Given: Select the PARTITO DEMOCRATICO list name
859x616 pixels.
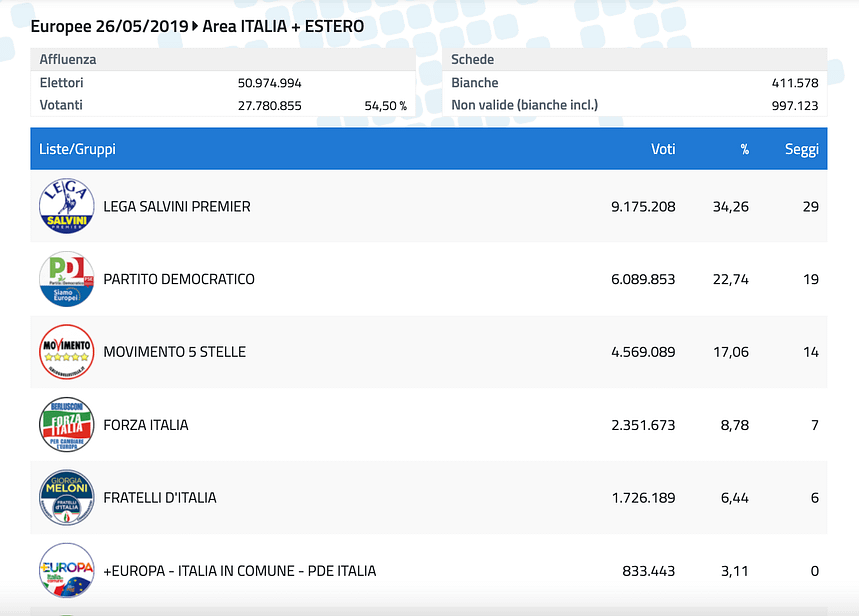Looking at the screenshot, I should [x=179, y=280].
